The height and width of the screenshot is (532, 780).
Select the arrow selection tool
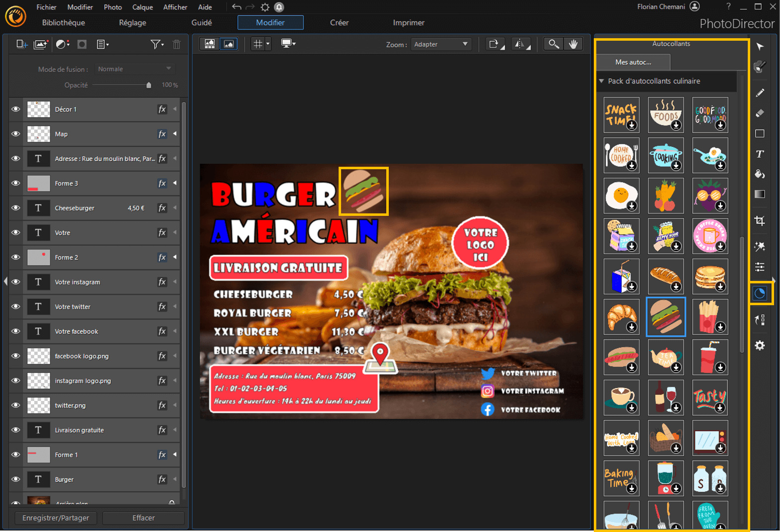pos(760,47)
